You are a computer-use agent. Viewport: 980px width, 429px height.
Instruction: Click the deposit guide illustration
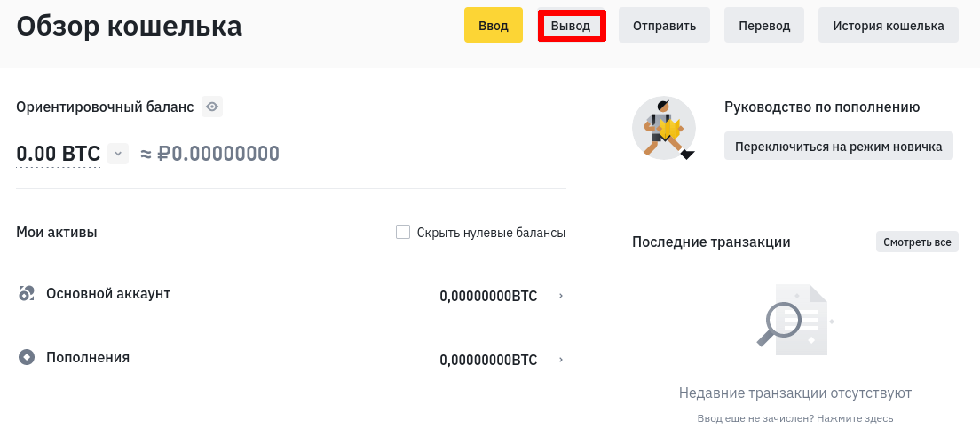(664, 128)
